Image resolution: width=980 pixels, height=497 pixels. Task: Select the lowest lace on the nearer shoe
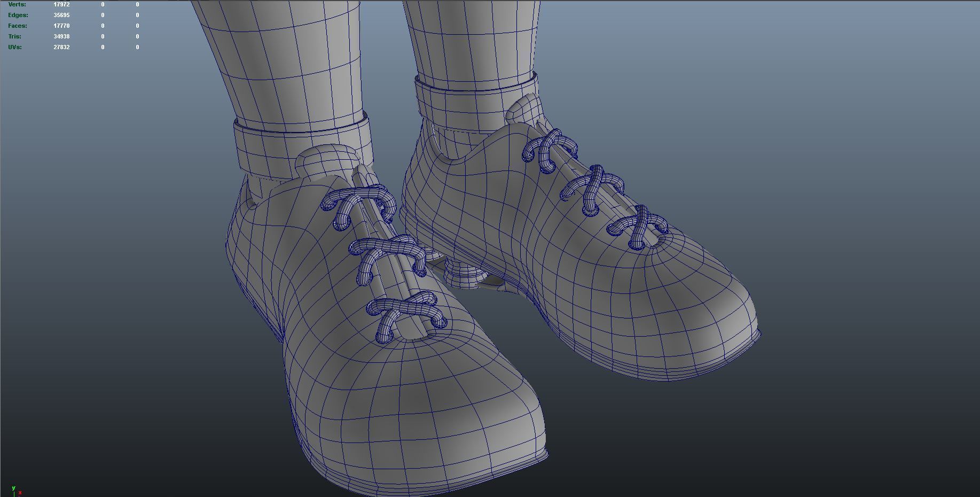coord(407,317)
